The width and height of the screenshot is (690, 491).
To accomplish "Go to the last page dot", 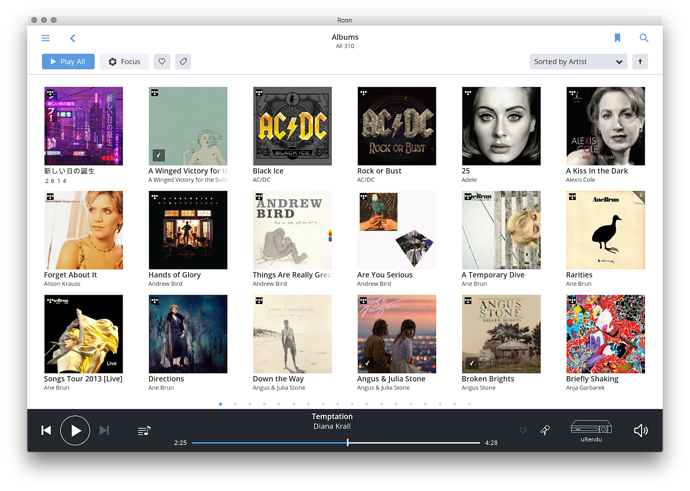I will (470, 404).
